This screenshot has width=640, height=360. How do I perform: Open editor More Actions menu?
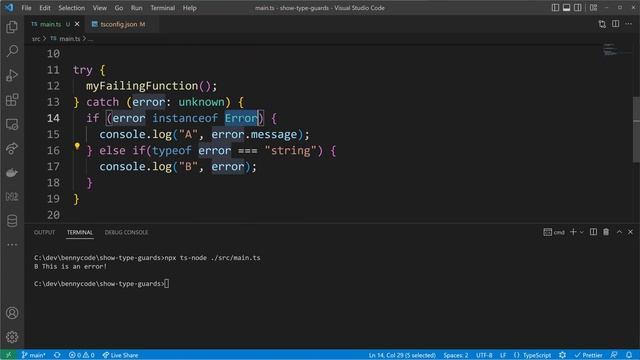(629, 24)
